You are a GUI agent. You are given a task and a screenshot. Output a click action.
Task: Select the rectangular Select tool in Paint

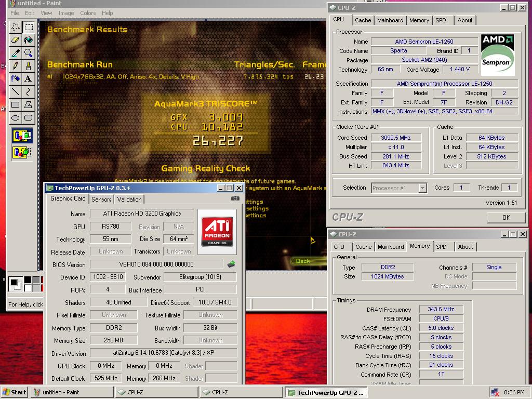tap(29, 27)
